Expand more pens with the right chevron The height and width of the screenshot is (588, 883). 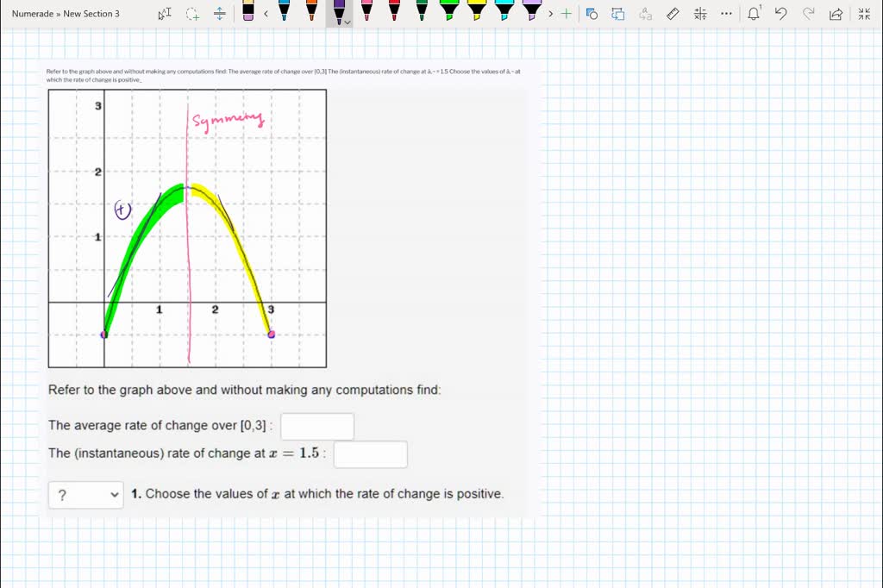[551, 14]
